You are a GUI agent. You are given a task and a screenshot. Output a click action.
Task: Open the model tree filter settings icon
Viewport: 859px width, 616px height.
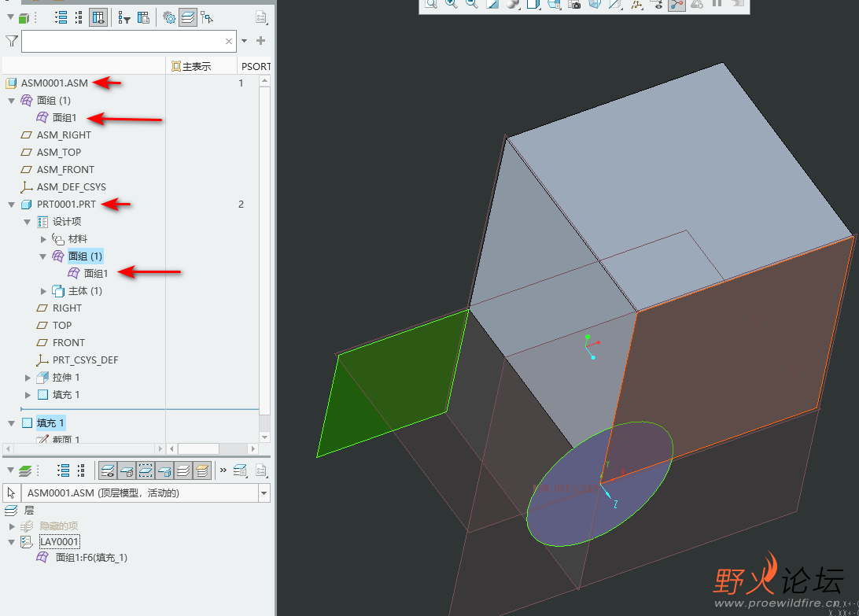click(124, 18)
